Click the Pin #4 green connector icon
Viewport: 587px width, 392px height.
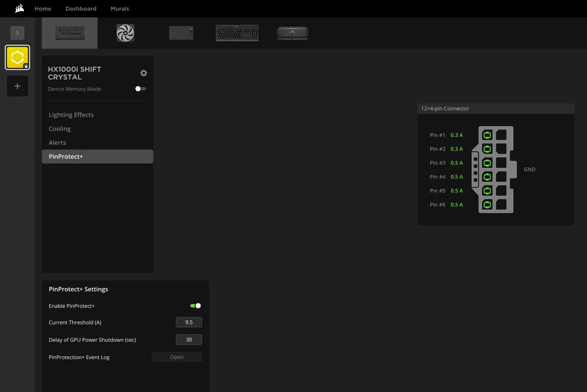487,177
